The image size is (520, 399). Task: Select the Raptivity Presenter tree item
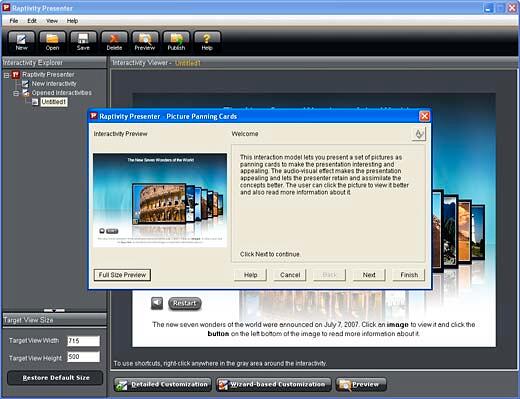(48, 74)
